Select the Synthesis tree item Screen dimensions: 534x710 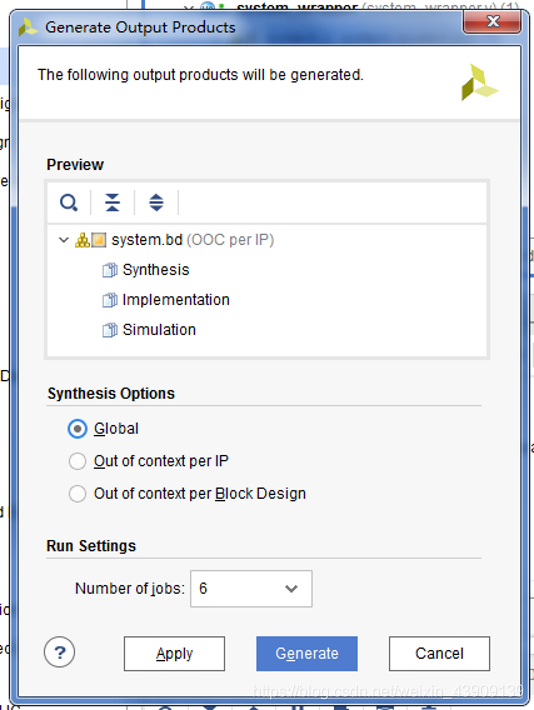pos(156,270)
